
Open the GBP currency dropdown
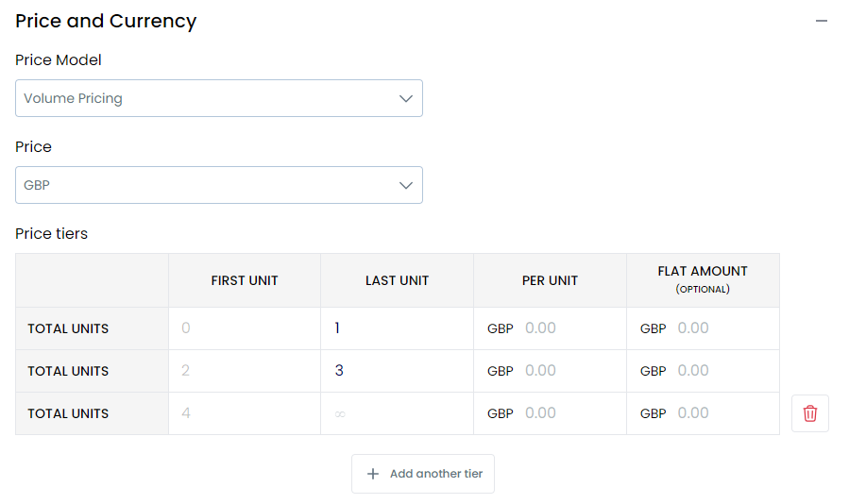[219, 185]
